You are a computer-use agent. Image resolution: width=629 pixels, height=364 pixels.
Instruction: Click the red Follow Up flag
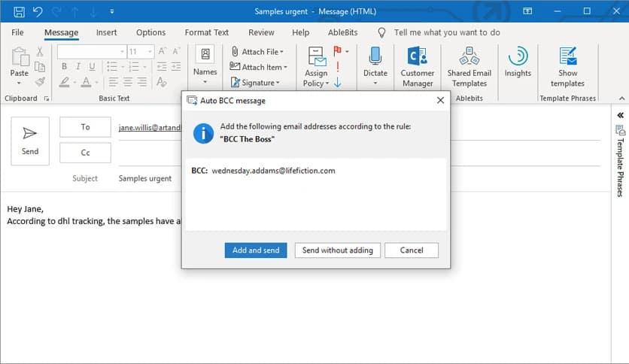pyautogui.click(x=337, y=51)
